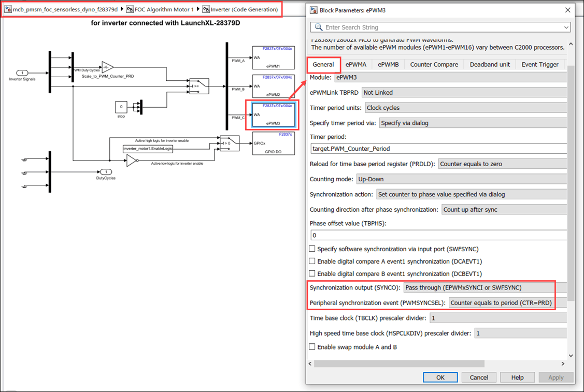The height and width of the screenshot is (392, 584).
Task: Click the stop constant block
Action: (121, 107)
